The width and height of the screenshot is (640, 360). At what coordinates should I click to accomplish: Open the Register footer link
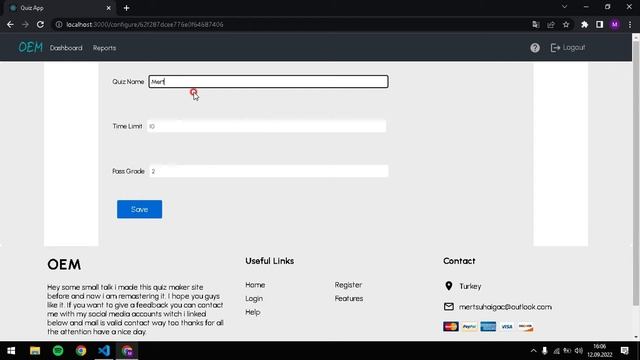[x=348, y=285]
